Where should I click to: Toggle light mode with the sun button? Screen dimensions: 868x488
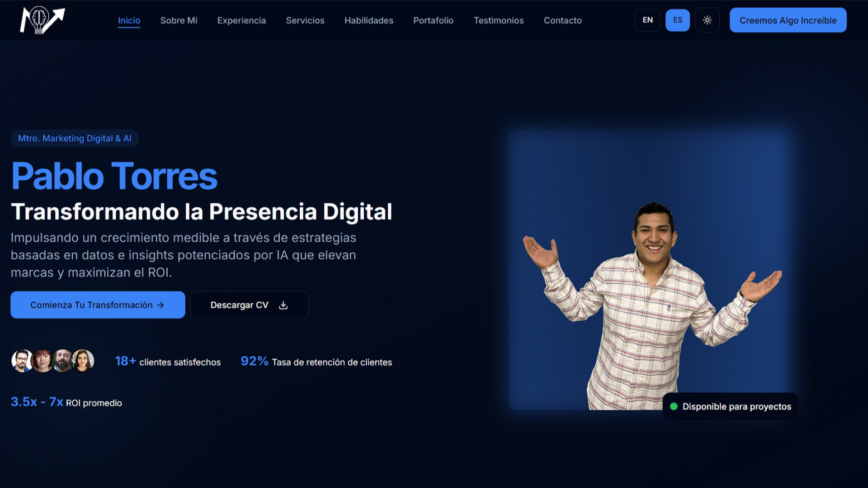(707, 20)
